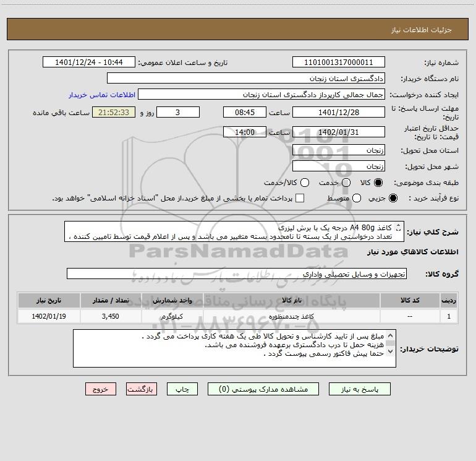
Task: Click the نام دستگاه خریدار field
Action: tap(246, 78)
